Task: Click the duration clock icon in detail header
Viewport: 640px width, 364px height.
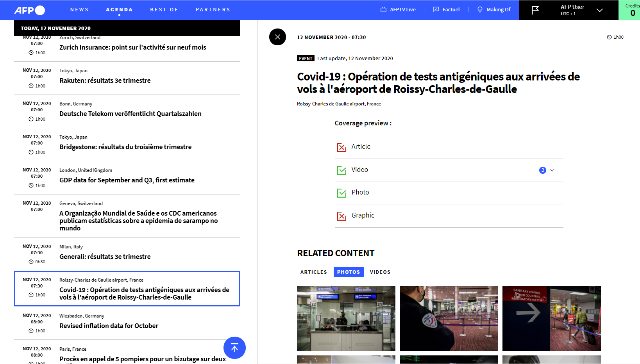Action: pyautogui.click(x=609, y=37)
